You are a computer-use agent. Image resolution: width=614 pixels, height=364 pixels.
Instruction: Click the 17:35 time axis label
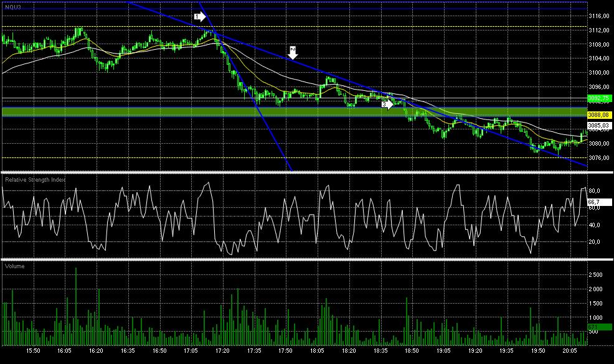[x=255, y=351]
